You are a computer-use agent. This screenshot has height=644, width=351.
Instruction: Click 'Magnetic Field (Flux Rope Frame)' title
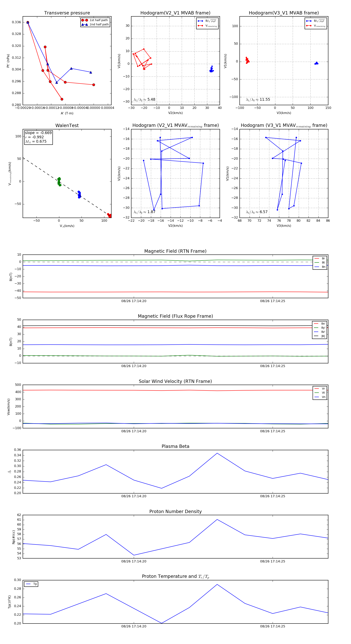(x=175, y=316)
